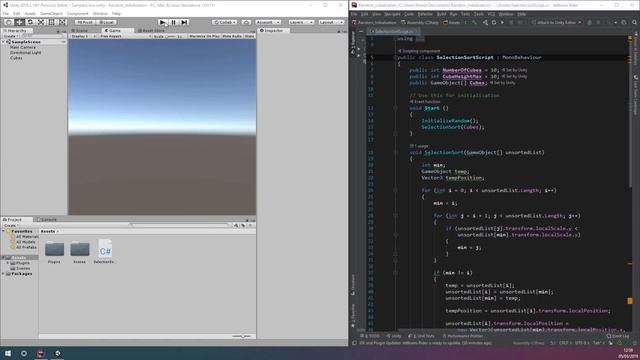Toggle Stats overlay in Game view
The image size is (640, 360).
[249, 36]
